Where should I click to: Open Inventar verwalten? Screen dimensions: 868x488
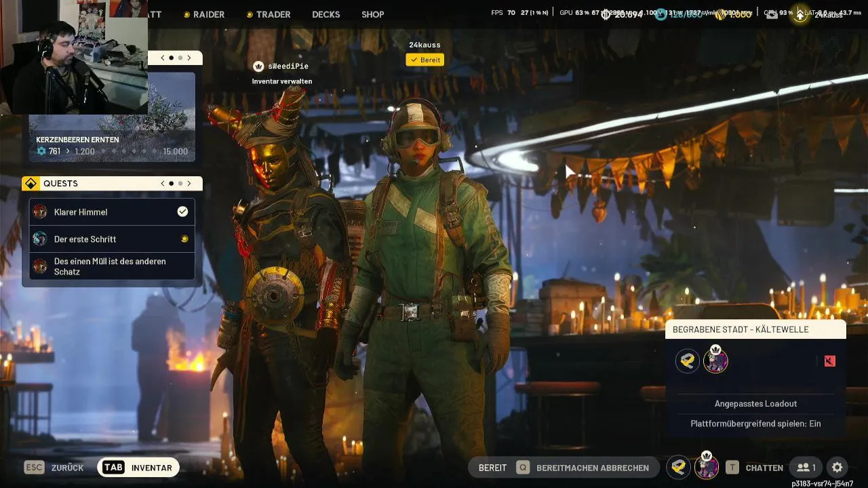(282, 81)
